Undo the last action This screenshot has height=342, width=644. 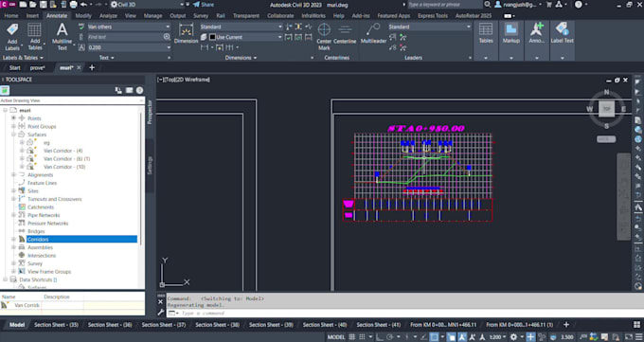pos(83,5)
